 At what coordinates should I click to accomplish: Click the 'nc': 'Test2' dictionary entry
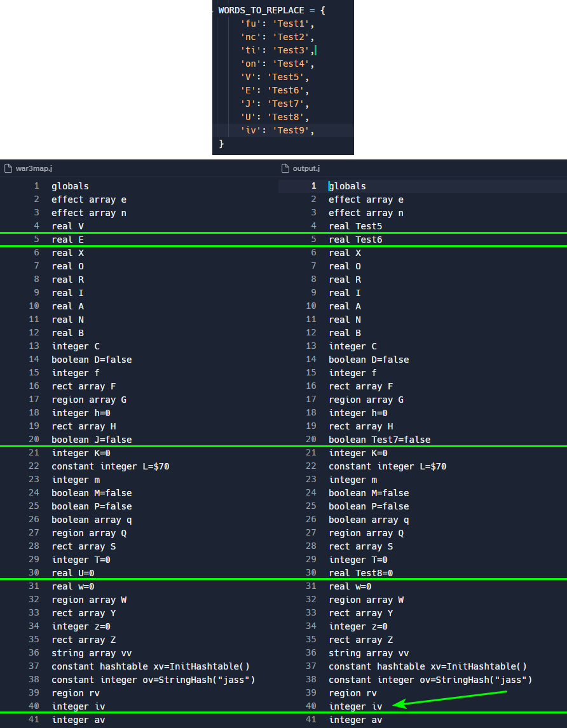coord(277,37)
